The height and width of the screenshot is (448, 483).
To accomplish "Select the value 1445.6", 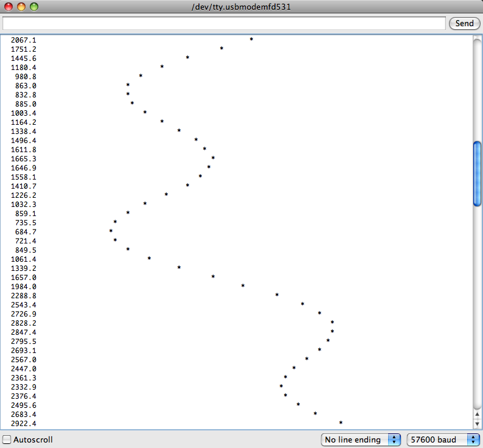I will coord(23,58).
